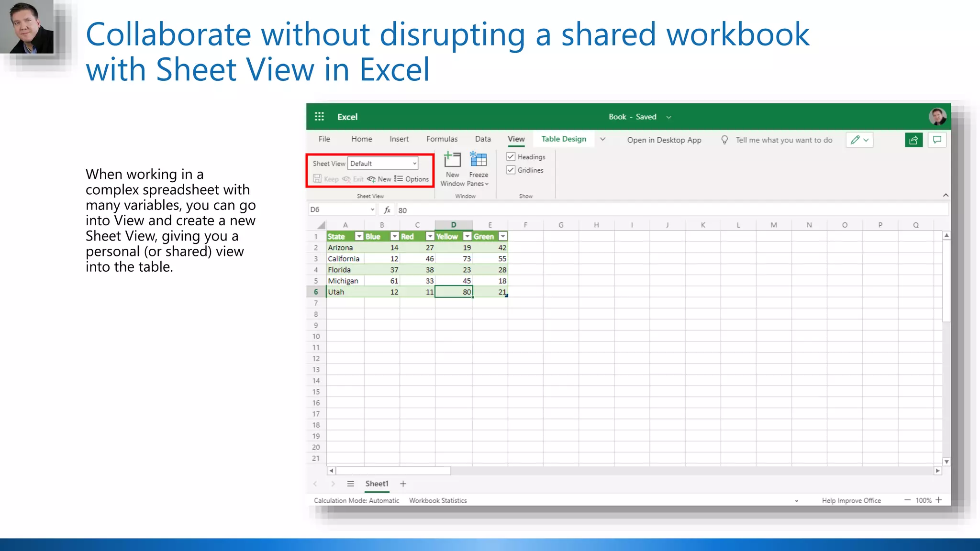The width and height of the screenshot is (980, 551).
Task: Click the horizontal scrollbar thumb
Action: tap(393, 471)
